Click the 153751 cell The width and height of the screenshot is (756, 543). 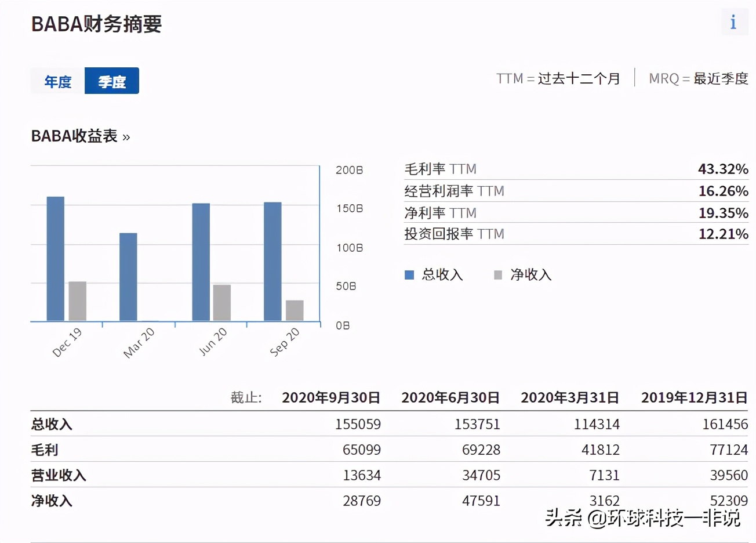477,424
